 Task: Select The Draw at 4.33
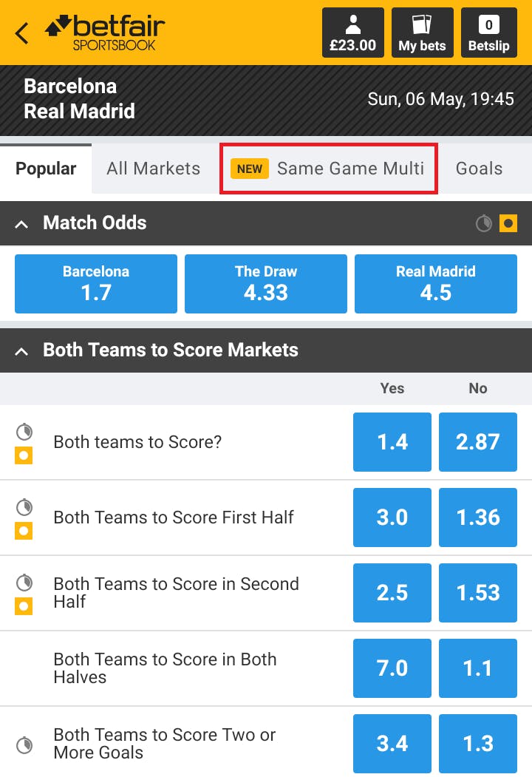pos(266,284)
